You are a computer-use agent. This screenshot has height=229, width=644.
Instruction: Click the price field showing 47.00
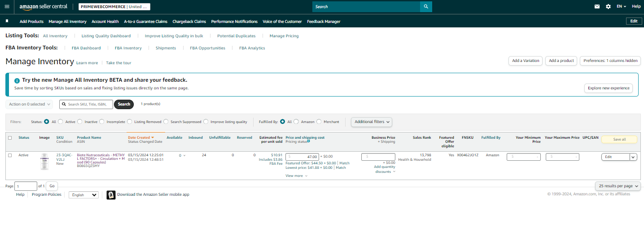tap(302, 157)
